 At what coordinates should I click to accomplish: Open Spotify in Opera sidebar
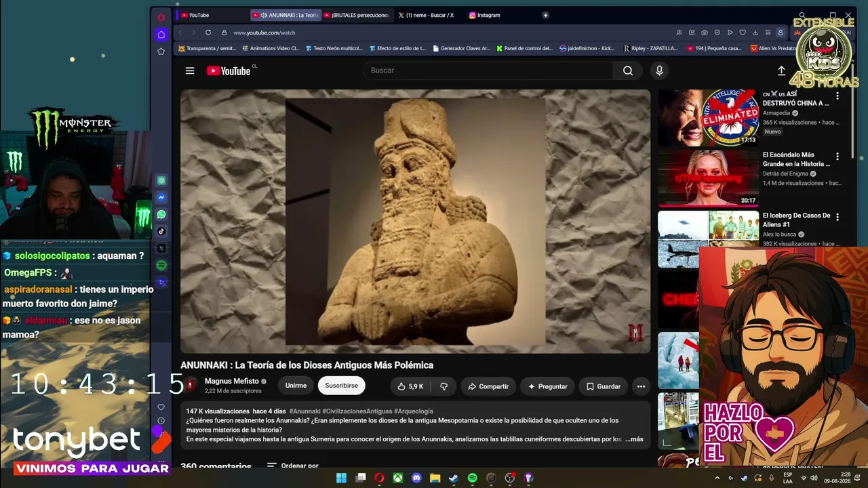(161, 265)
